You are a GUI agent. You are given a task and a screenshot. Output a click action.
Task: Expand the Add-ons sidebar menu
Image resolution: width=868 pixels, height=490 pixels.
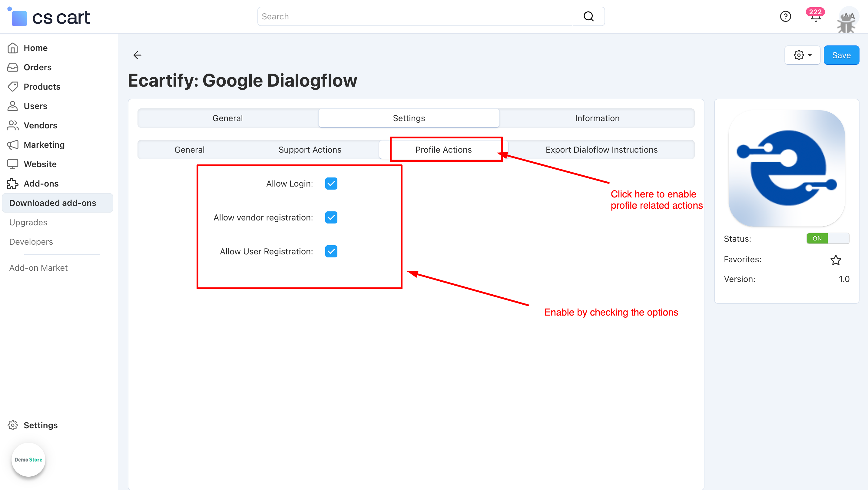(41, 183)
